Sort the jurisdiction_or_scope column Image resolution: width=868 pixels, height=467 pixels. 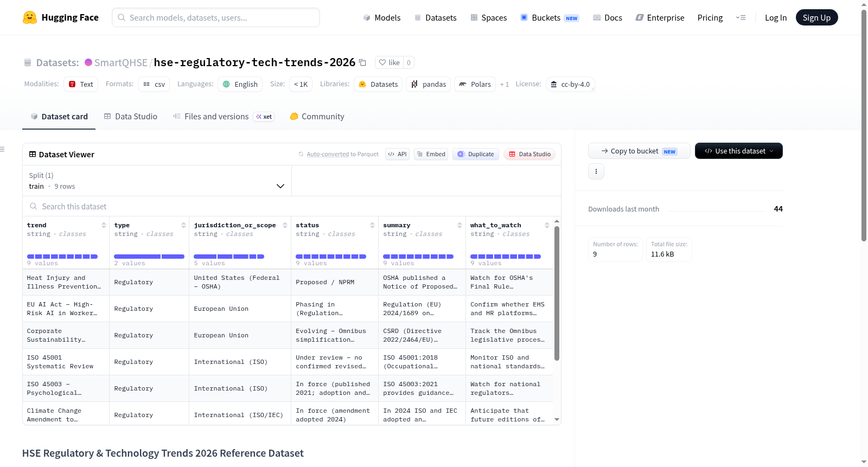point(285,225)
